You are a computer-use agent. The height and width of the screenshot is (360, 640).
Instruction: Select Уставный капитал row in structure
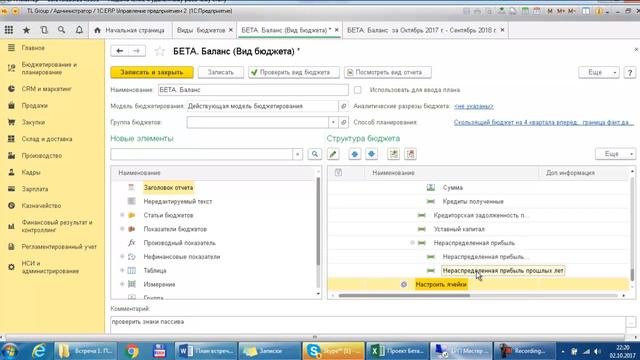pyautogui.click(x=478, y=229)
